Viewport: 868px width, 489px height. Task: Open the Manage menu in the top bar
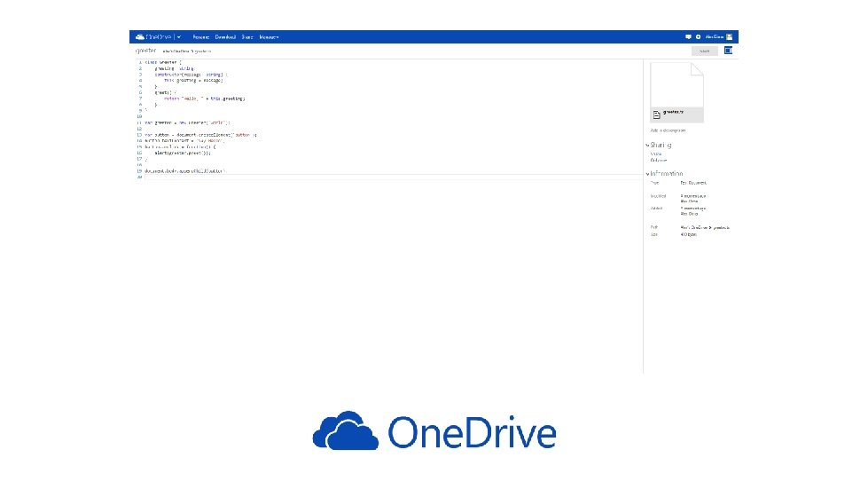tap(269, 37)
